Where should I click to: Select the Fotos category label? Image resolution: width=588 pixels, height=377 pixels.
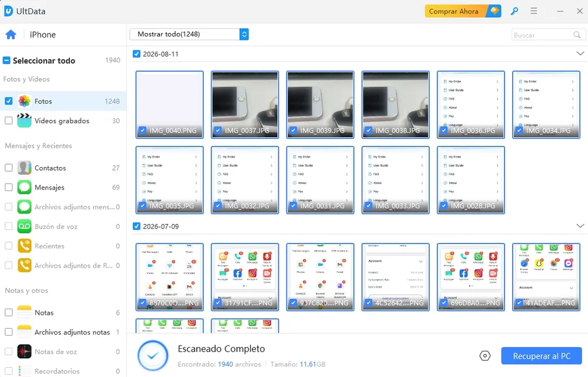pyautogui.click(x=43, y=101)
